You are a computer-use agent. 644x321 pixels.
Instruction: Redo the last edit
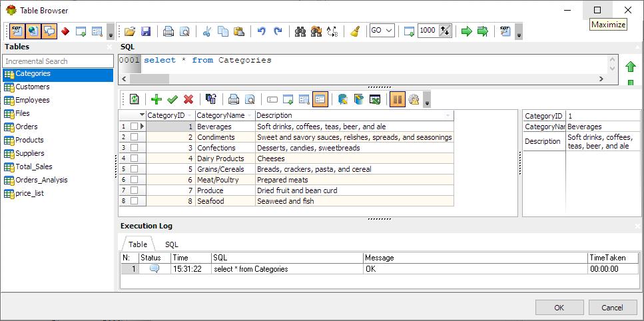coord(278,31)
